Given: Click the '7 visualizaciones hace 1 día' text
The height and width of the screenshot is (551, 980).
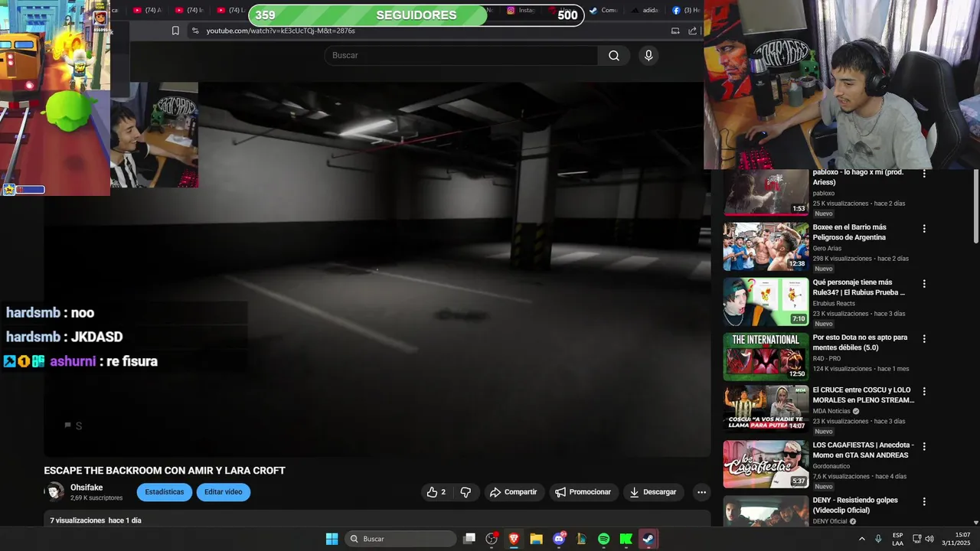Looking at the screenshot, I should 96,520.
